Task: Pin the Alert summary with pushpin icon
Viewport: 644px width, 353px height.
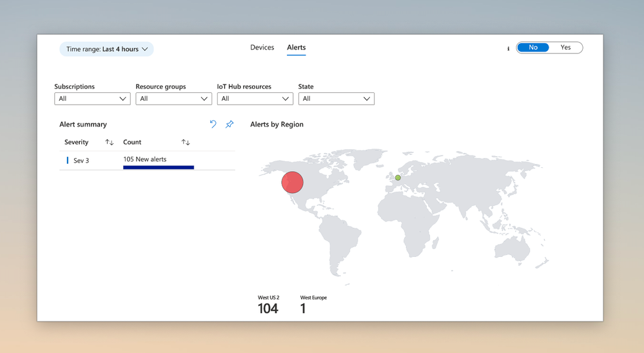Action: coord(229,124)
